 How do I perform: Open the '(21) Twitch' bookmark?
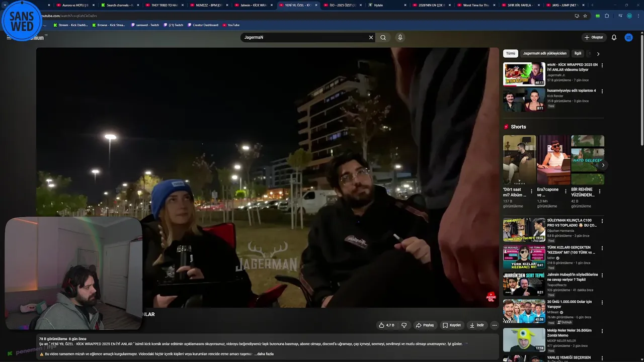click(173, 25)
